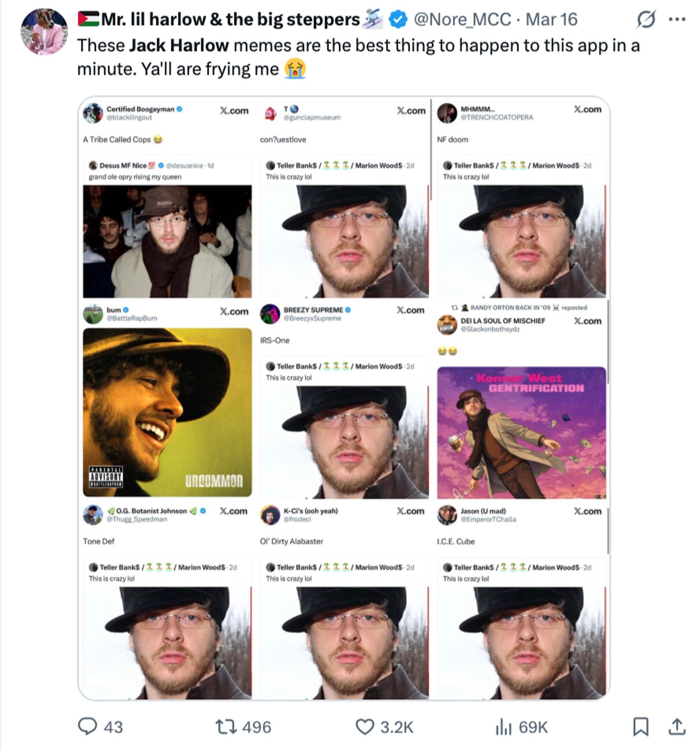This screenshot has width=700, height=750.
Task: Share tweet using upload arrow icon
Action: 677,726
